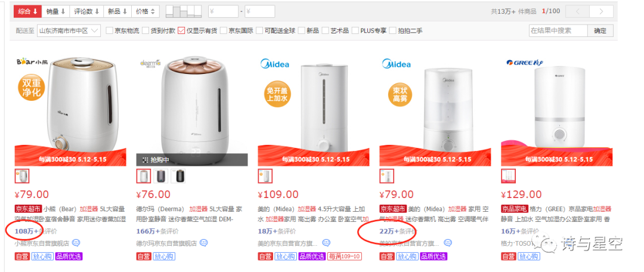Sort results by 价格
The height and width of the screenshot is (272, 644).
[x=145, y=11]
